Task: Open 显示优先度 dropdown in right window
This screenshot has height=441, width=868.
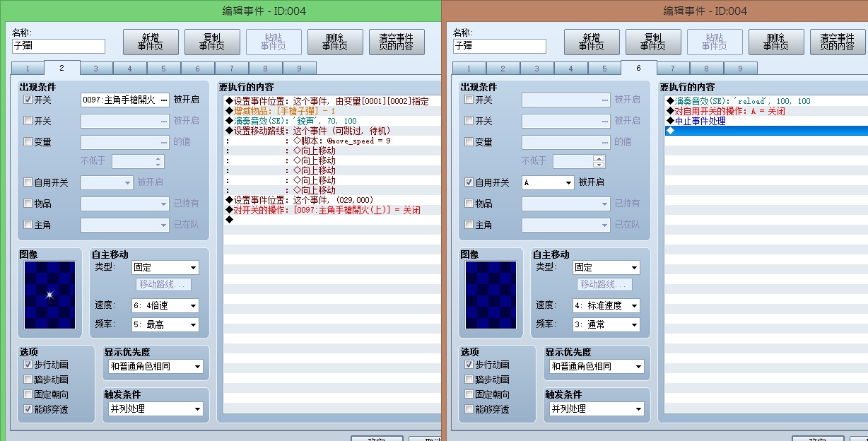Action: pyautogui.click(x=597, y=367)
